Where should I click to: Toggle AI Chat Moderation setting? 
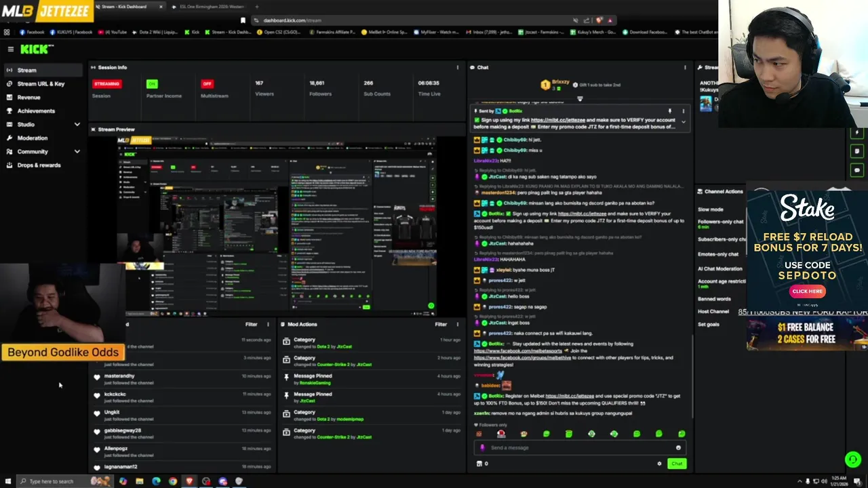[x=722, y=269]
